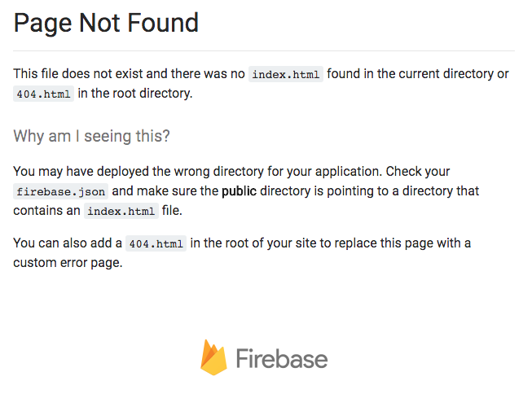
Task: Click index.html code before the word 'file'
Action: click(120, 211)
